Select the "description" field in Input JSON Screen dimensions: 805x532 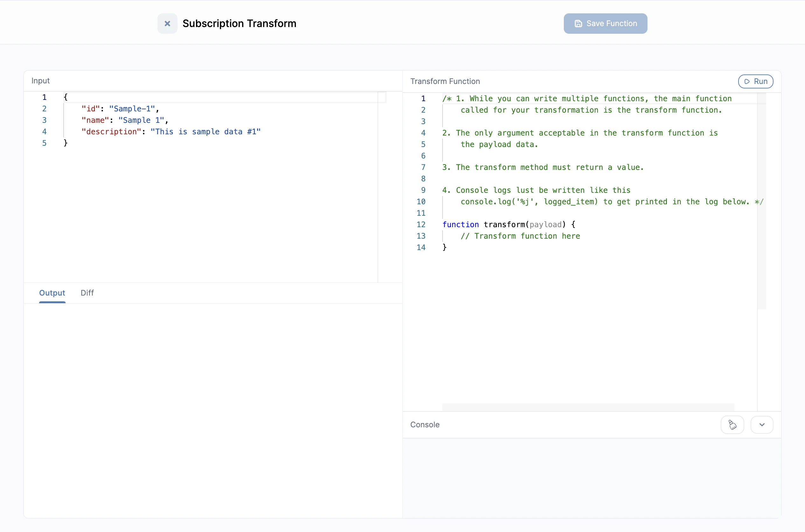click(x=112, y=132)
